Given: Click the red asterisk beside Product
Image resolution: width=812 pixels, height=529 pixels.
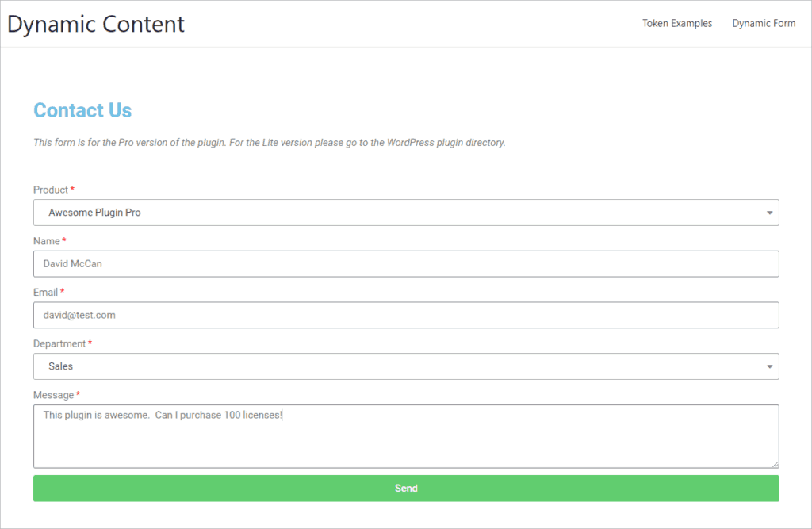Looking at the screenshot, I should click(x=73, y=190).
